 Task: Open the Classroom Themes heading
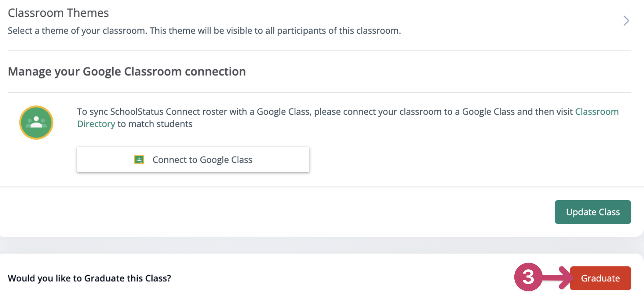coord(58,13)
